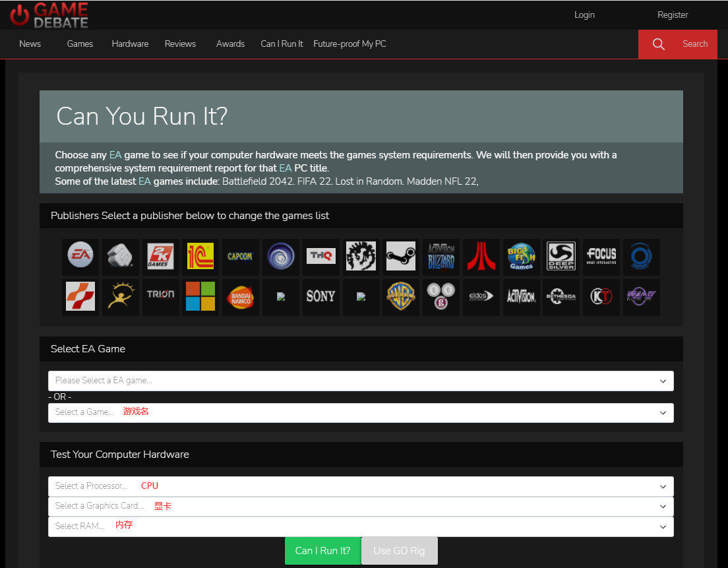Viewport: 728px width, 568px height.
Task: Click the green 'Can I Run It?' button
Action: point(322,551)
